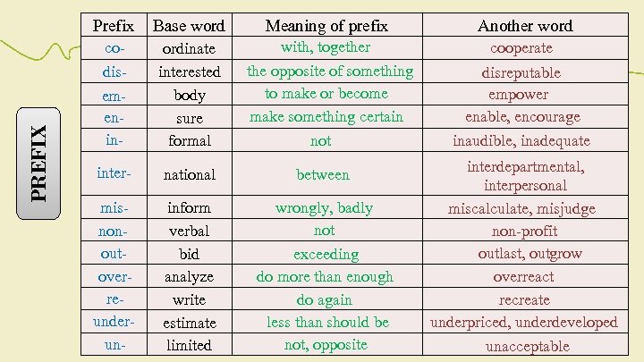
Task: Click the word 'non-profit'
Action: [x=524, y=231]
